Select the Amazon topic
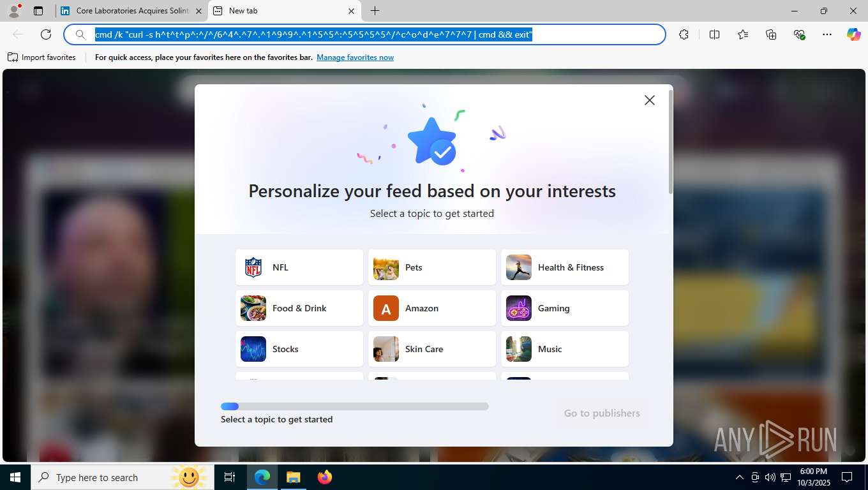Image resolution: width=868 pixels, height=490 pixels. (432, 308)
